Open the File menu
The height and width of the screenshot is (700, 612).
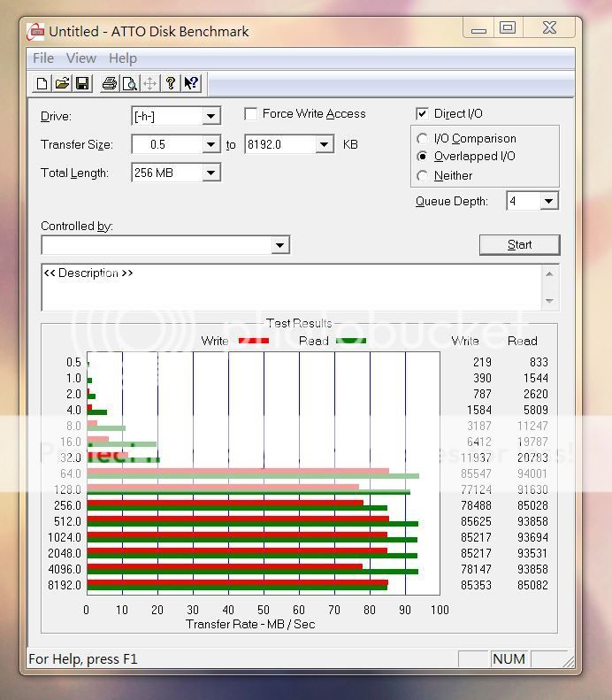[43, 58]
